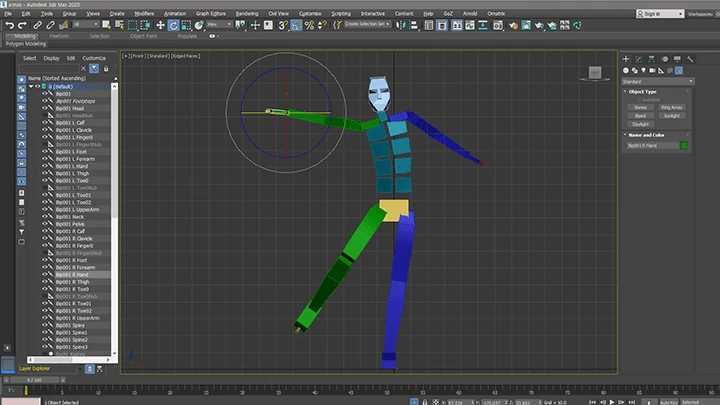Select the Cameras category in Create panel
The image size is (720, 405).
(652, 70)
